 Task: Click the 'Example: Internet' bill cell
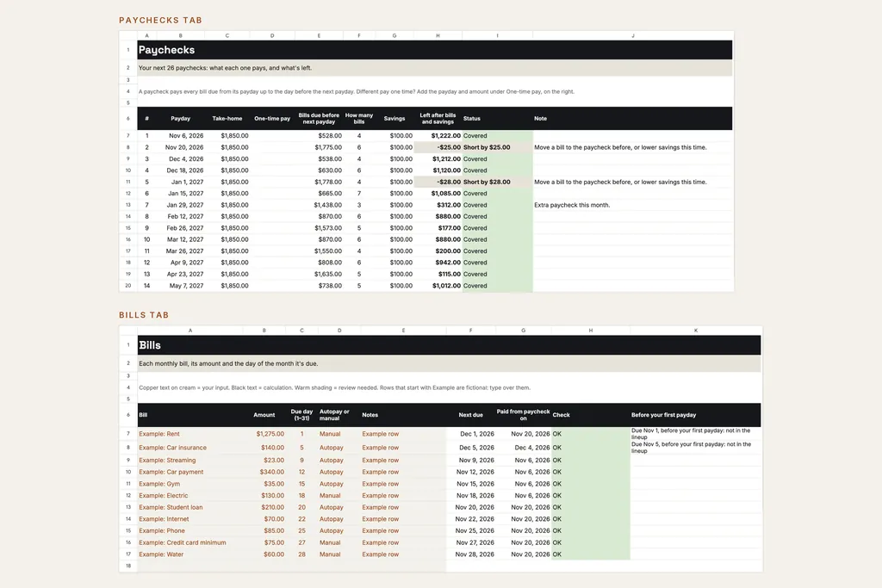190,519
